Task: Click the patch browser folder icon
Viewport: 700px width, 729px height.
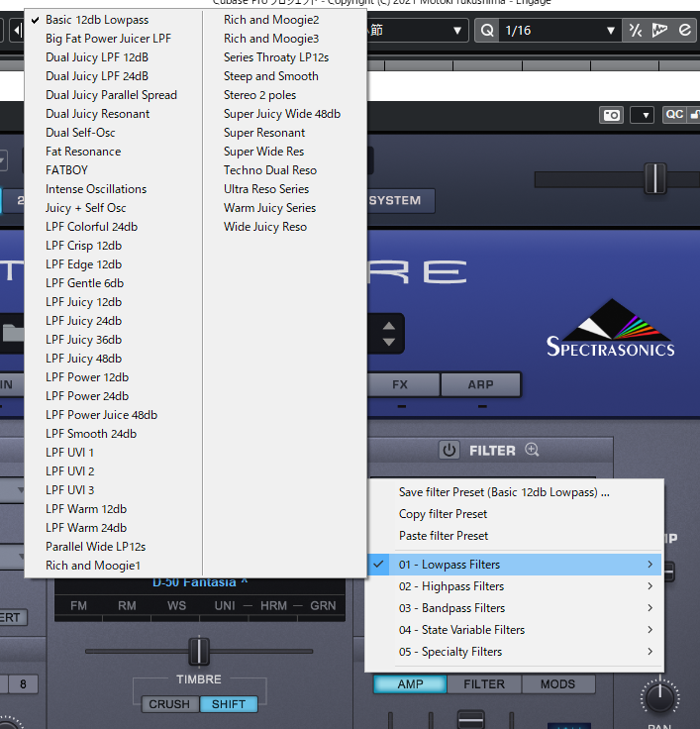Action: (x=13, y=333)
